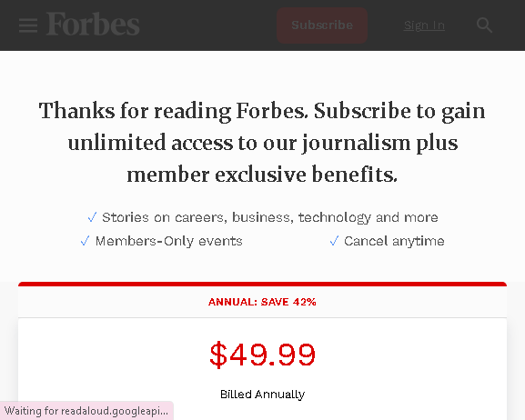This screenshot has width=525, height=420.
Task: Click the member exclusive benefits heading line
Action: click(262, 175)
